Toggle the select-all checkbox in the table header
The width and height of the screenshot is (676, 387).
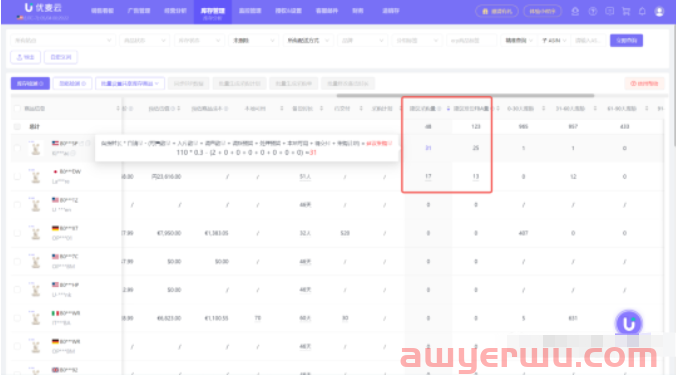click(x=17, y=109)
